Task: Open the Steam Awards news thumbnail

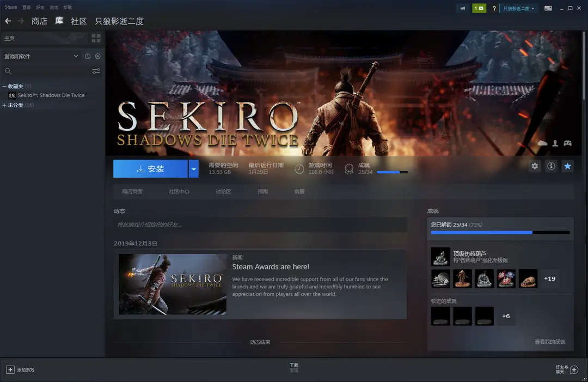Action: tap(173, 284)
